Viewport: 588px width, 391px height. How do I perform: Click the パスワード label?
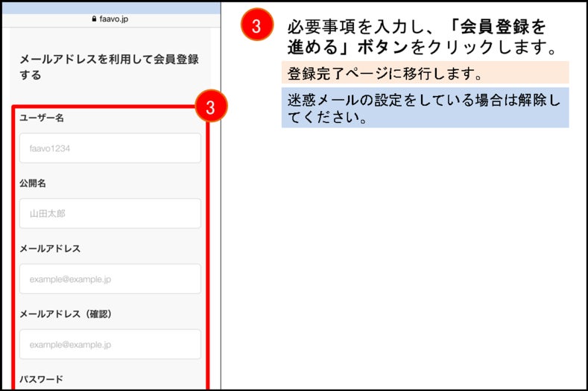41,379
